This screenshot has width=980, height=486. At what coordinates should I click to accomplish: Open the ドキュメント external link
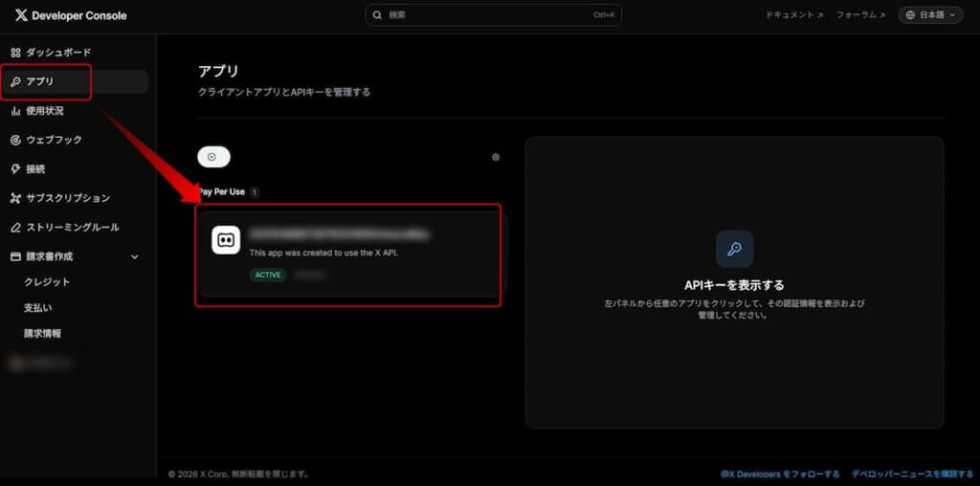click(793, 15)
